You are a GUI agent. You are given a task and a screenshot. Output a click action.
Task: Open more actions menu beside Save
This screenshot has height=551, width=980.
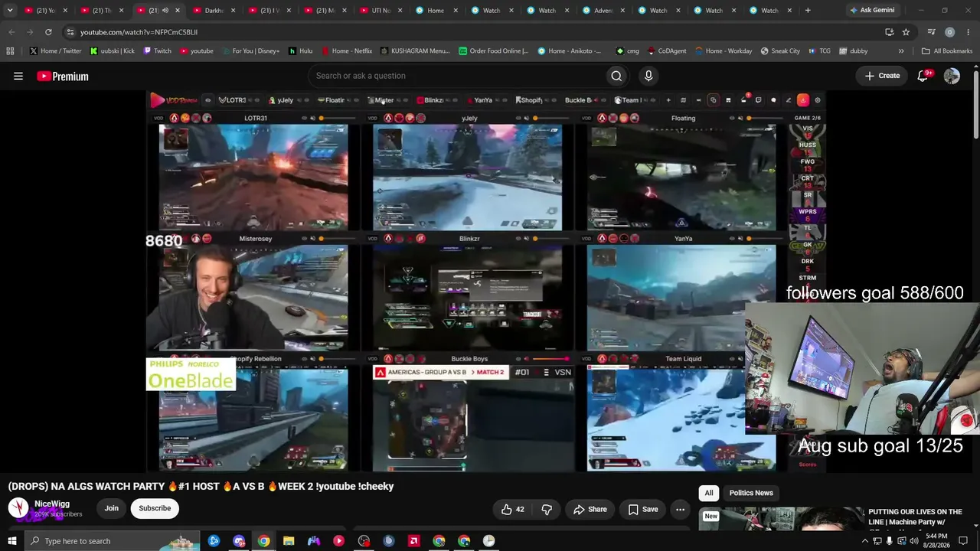(680, 509)
